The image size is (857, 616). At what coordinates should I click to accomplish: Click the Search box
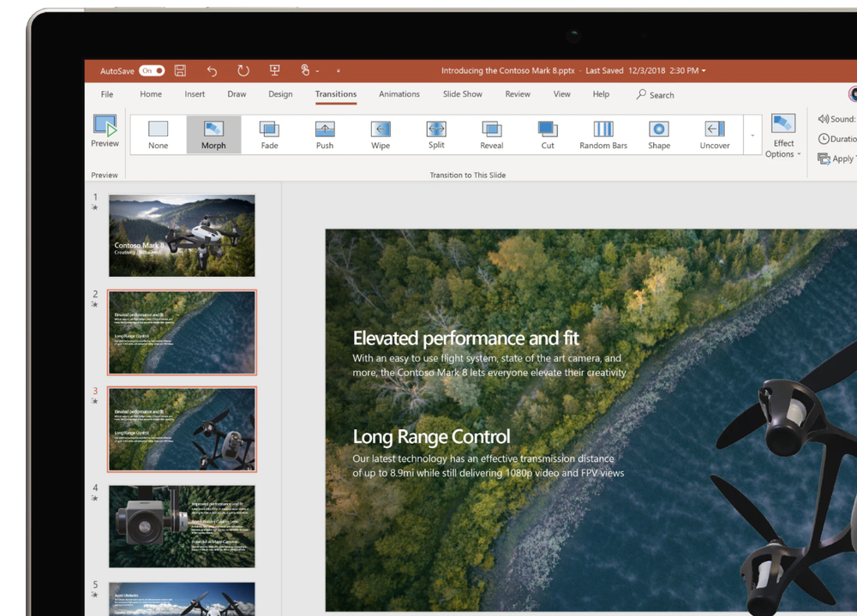(x=660, y=95)
